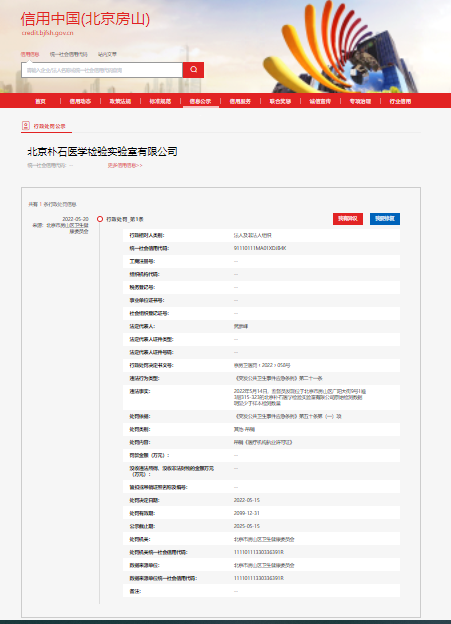Select the 信用信息 search tab

[x=30, y=54]
